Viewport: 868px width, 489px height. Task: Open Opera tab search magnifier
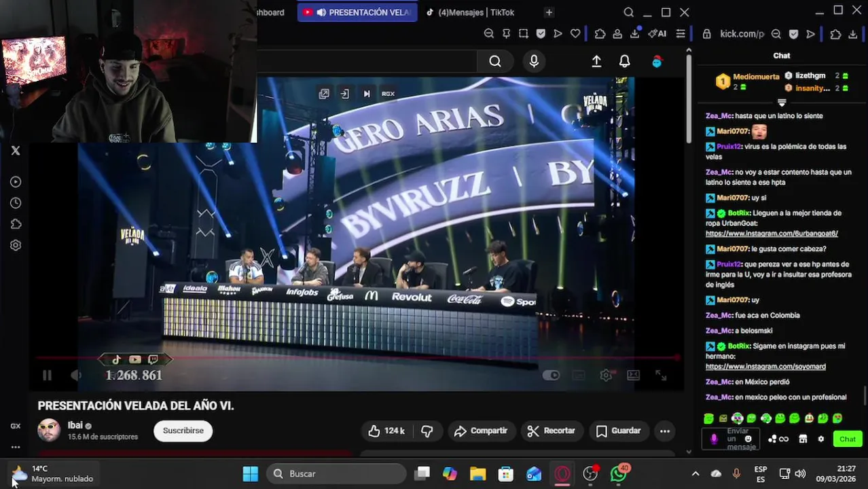[x=628, y=12]
